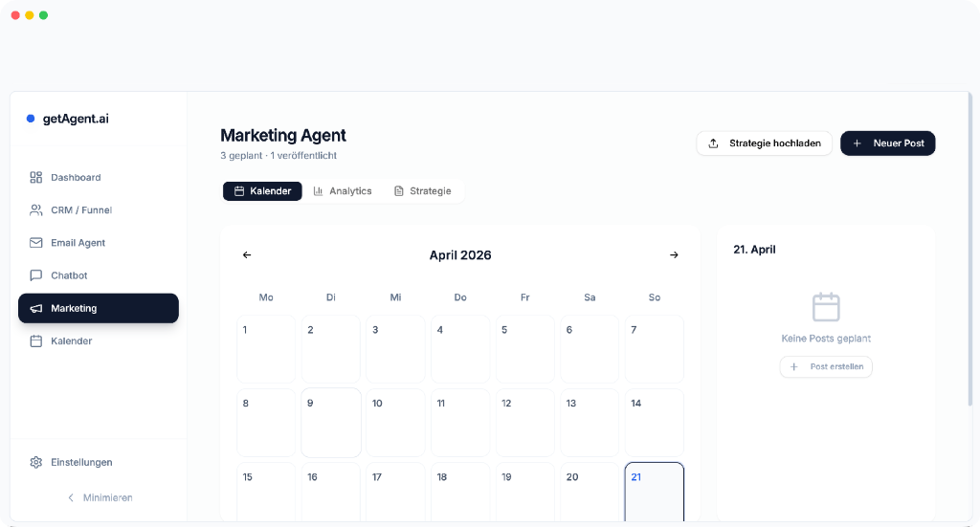Open Kalender in the sidebar
980x527 pixels.
pos(99,340)
